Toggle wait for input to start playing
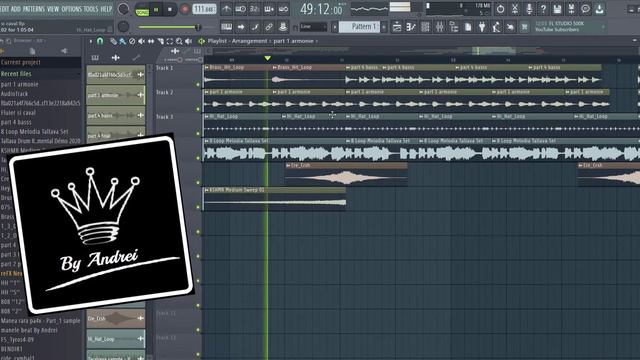The image size is (640, 360). [x=240, y=9]
